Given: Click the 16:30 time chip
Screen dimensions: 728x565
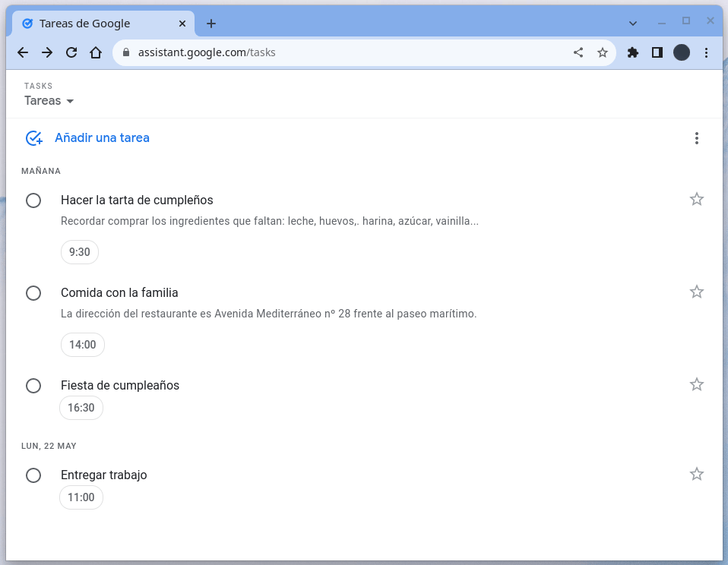Looking at the screenshot, I should click(81, 408).
